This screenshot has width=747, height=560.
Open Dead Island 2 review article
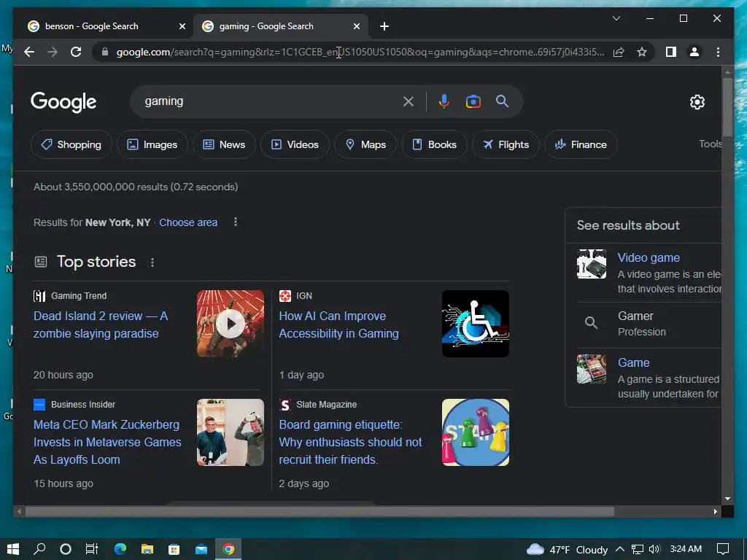(101, 324)
